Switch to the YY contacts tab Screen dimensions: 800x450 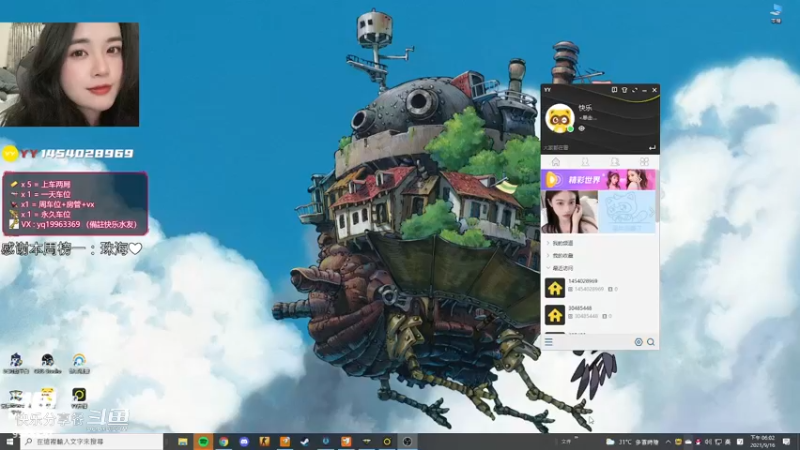585,162
